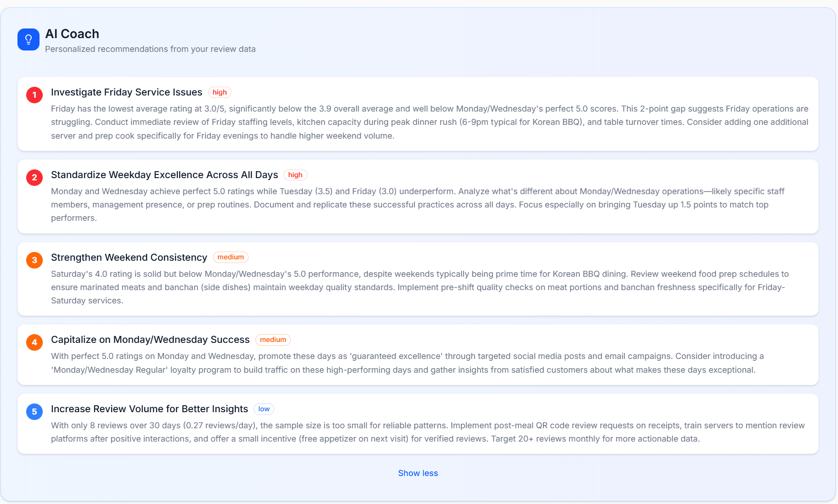
Task: Click the 'medium' badge on Capitalize on Monday/Wednesday Success
Action: coord(273,340)
